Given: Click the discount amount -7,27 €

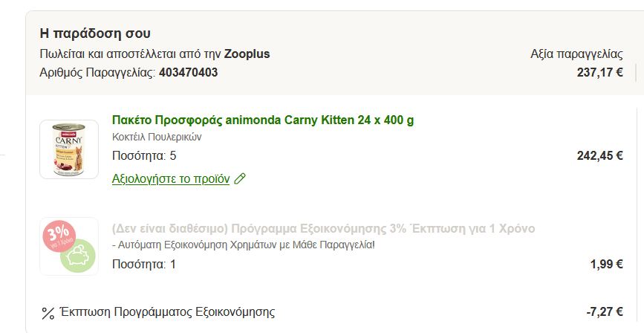Looking at the screenshot, I should [604, 312].
